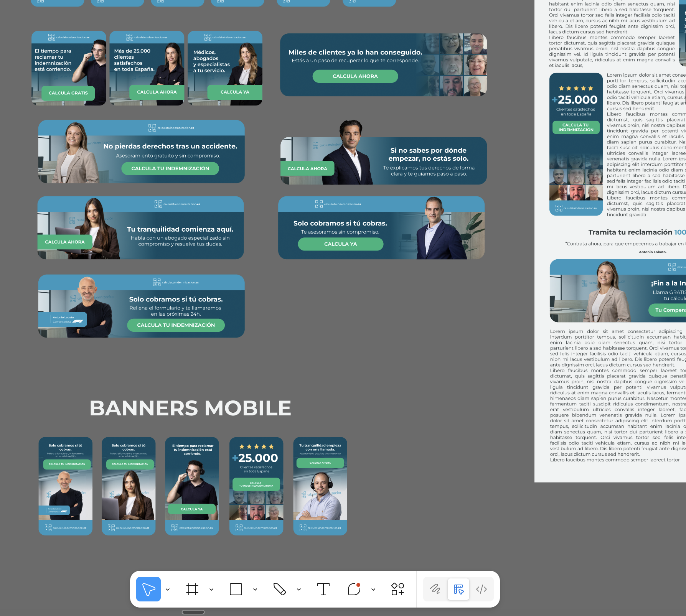686x616 pixels.
Task: Expand Frame tool options chevron
Action: click(x=211, y=589)
